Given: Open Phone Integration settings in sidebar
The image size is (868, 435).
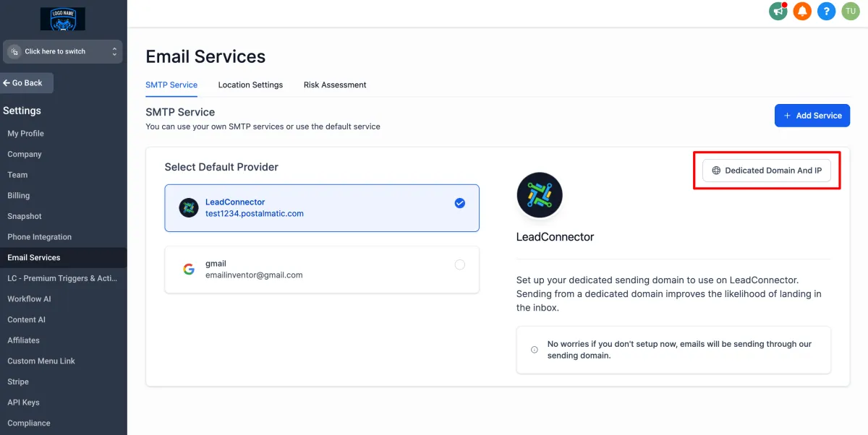Looking at the screenshot, I should 40,237.
